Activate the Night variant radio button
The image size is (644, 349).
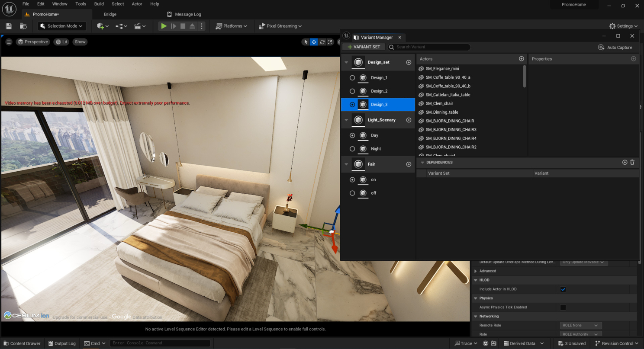pos(352,149)
